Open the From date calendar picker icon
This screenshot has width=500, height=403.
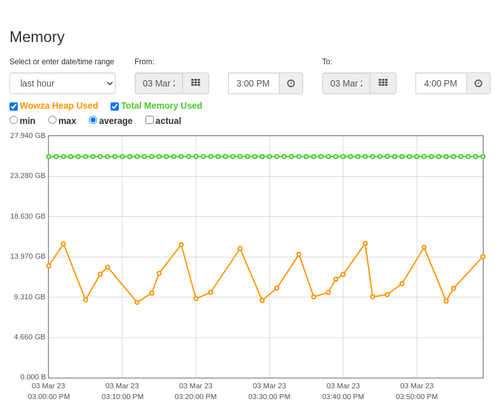pyautogui.click(x=196, y=83)
